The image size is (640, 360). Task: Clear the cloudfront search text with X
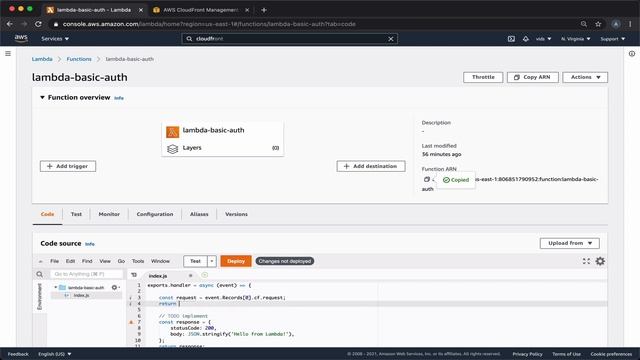pyautogui.click(x=391, y=39)
